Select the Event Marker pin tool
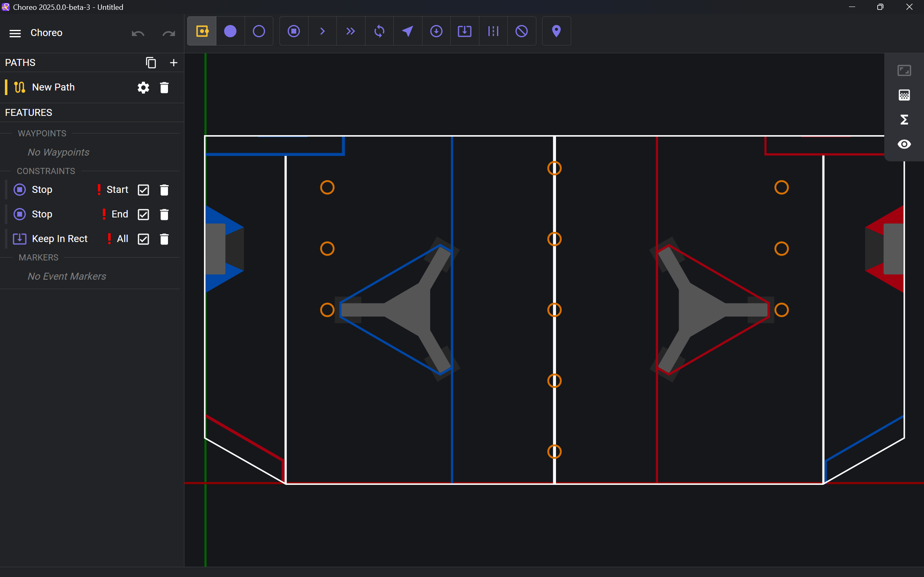 [556, 31]
